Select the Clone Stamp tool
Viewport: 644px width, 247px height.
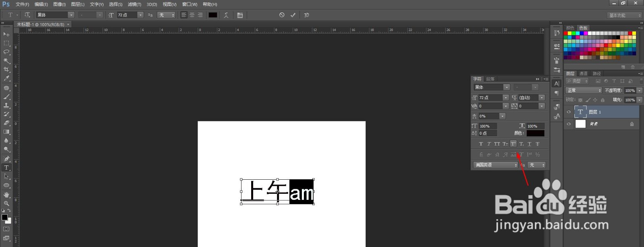point(6,106)
